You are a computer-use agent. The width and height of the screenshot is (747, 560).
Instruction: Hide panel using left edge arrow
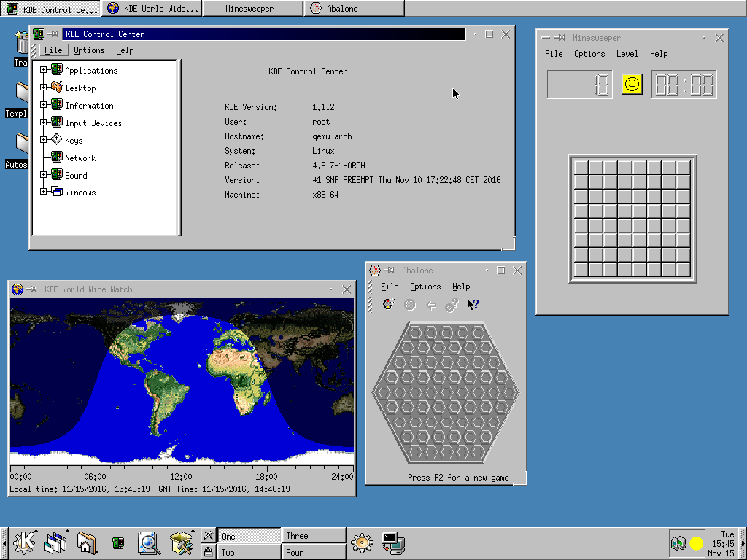point(4,542)
